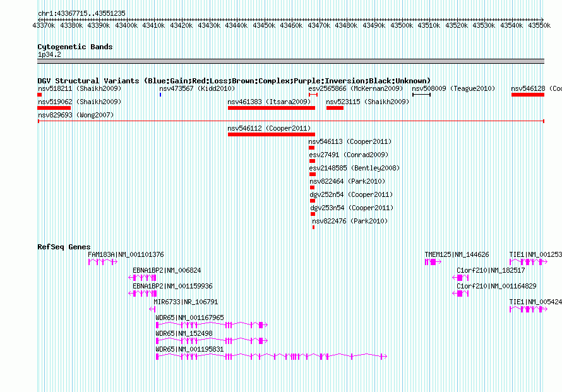Open the FAM183A|NM_001101376 gene label
The image size is (562, 392).
[126, 254]
